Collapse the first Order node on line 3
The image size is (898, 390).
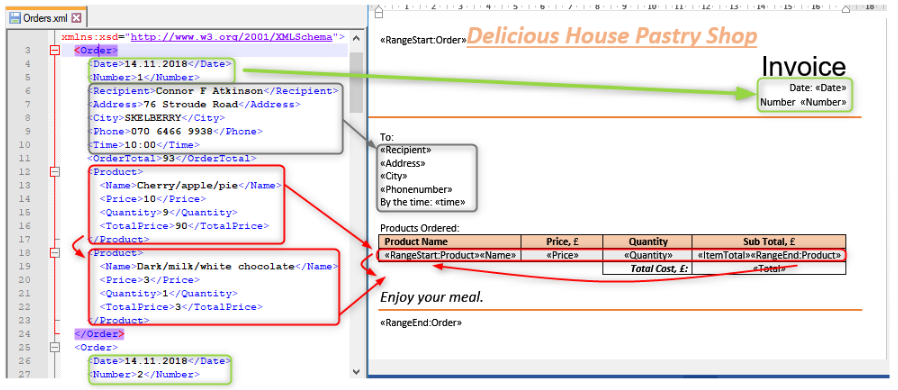pos(55,50)
